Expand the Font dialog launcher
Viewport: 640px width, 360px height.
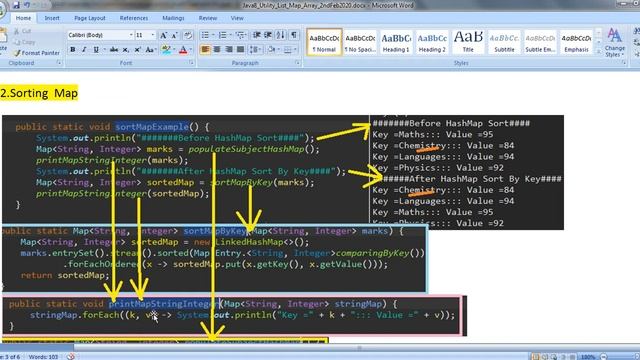191,63
